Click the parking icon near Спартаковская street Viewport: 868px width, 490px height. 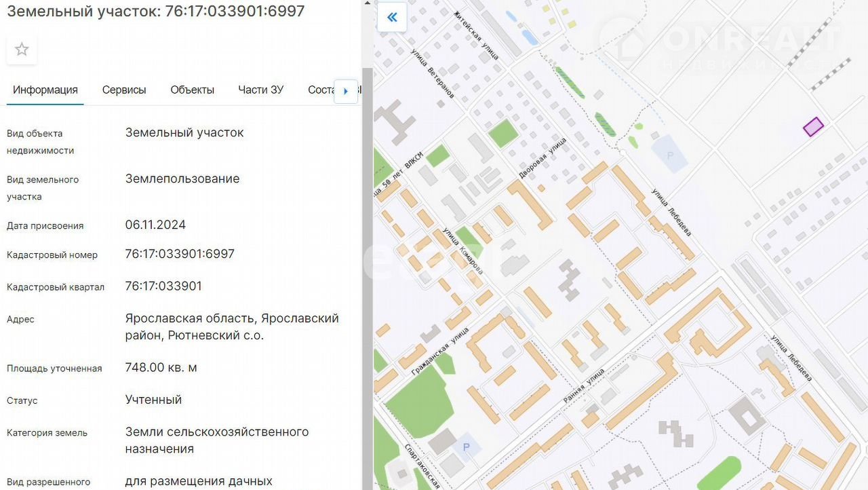tap(465, 447)
